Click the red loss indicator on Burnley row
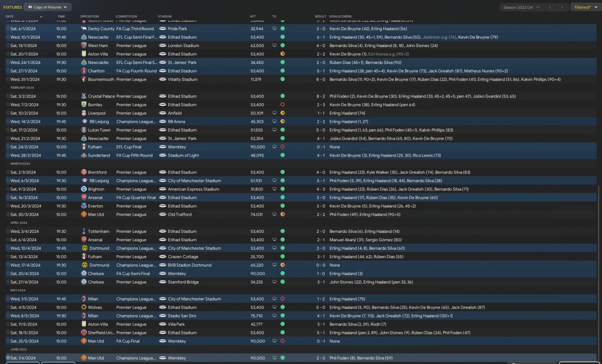 tap(283, 105)
